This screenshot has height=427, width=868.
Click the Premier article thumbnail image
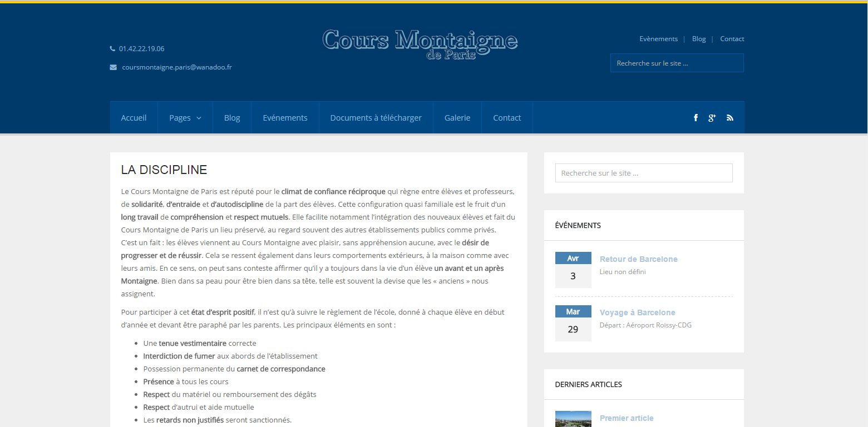pyautogui.click(x=573, y=419)
